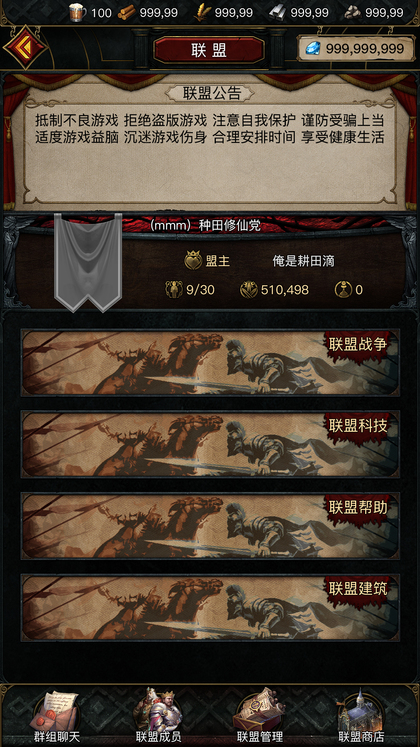420x747 pixels.
Task: Tap the alliance power icon beside 510,498
Action: pos(249,289)
